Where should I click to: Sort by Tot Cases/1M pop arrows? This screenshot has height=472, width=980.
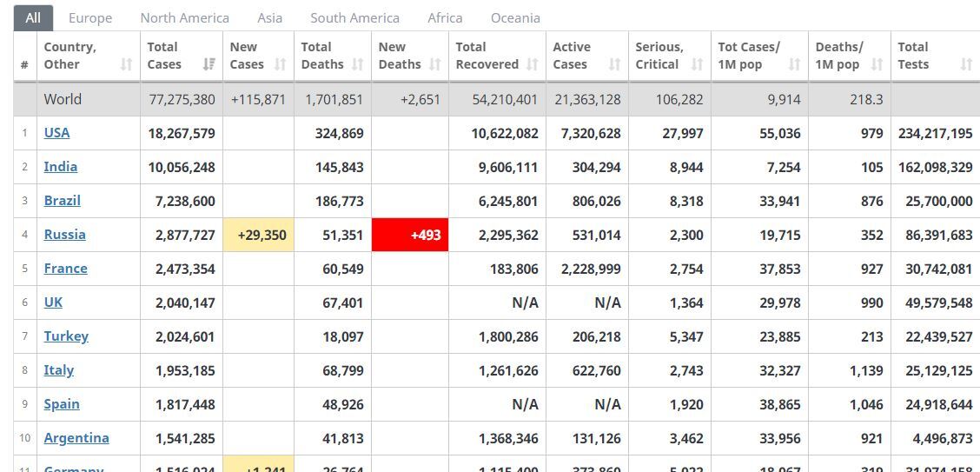coord(795,64)
